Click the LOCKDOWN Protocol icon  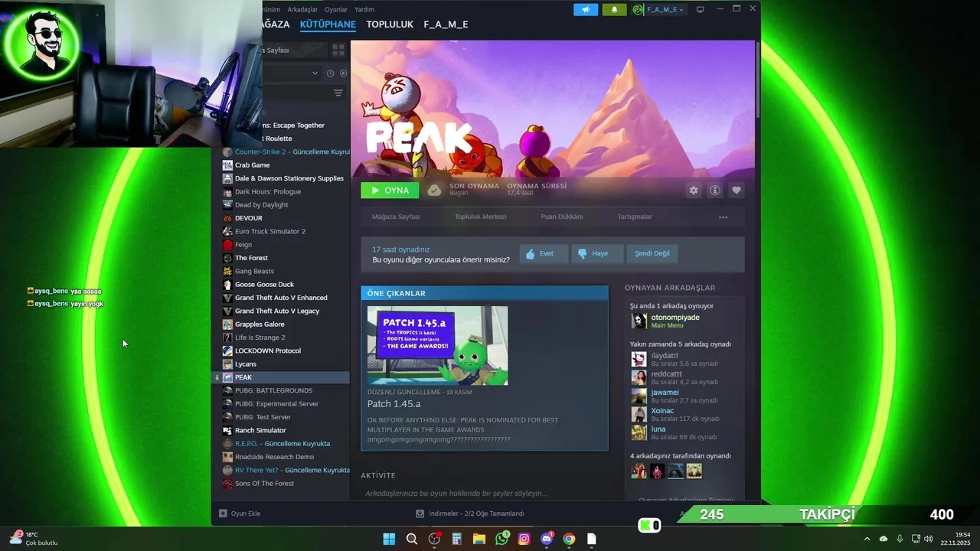pyautogui.click(x=227, y=350)
